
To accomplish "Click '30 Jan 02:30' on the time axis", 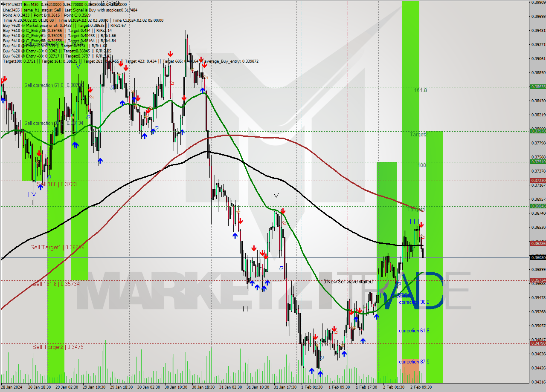I will (x=148, y=387).
